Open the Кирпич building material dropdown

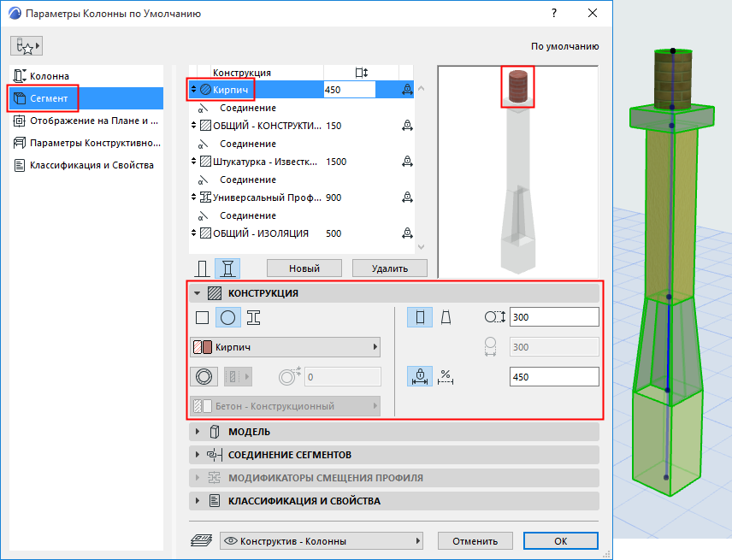(285, 347)
